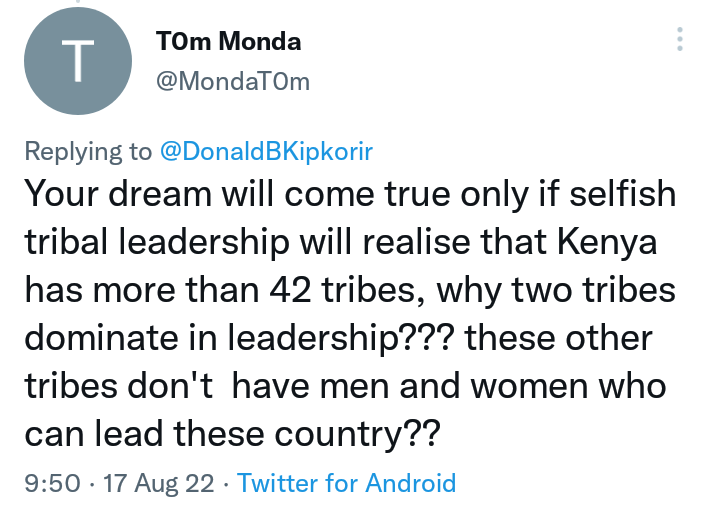
Task: Click the @MondaT0m handle
Action: pos(233,82)
